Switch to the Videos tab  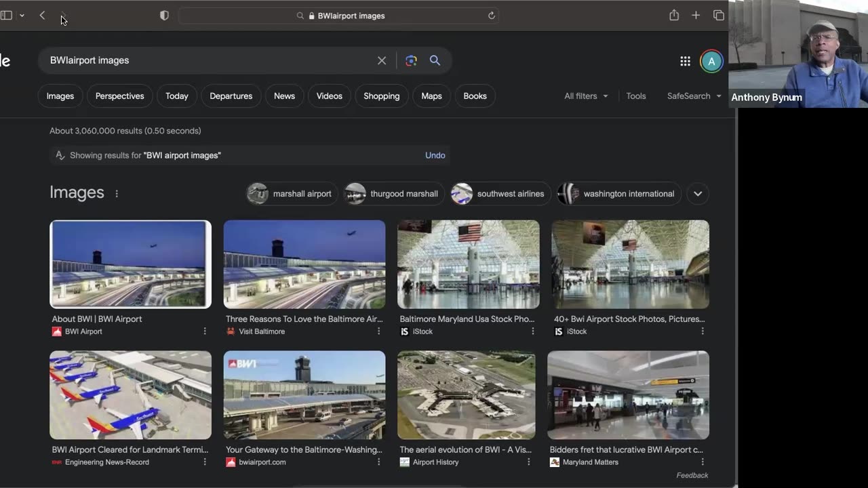point(330,96)
